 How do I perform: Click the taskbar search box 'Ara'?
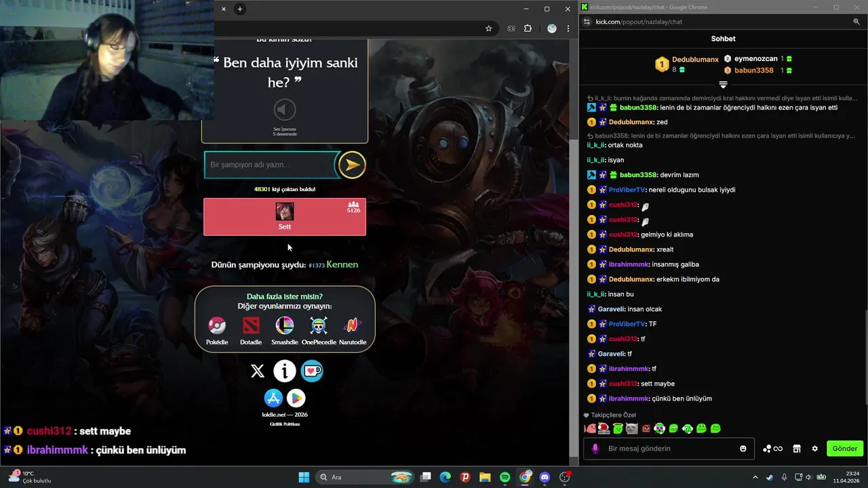click(x=366, y=477)
